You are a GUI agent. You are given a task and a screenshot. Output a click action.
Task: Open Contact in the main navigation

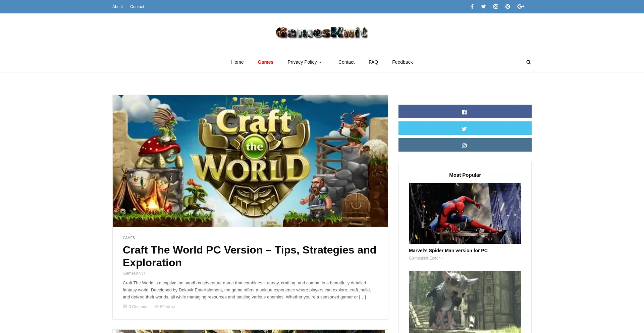point(346,62)
